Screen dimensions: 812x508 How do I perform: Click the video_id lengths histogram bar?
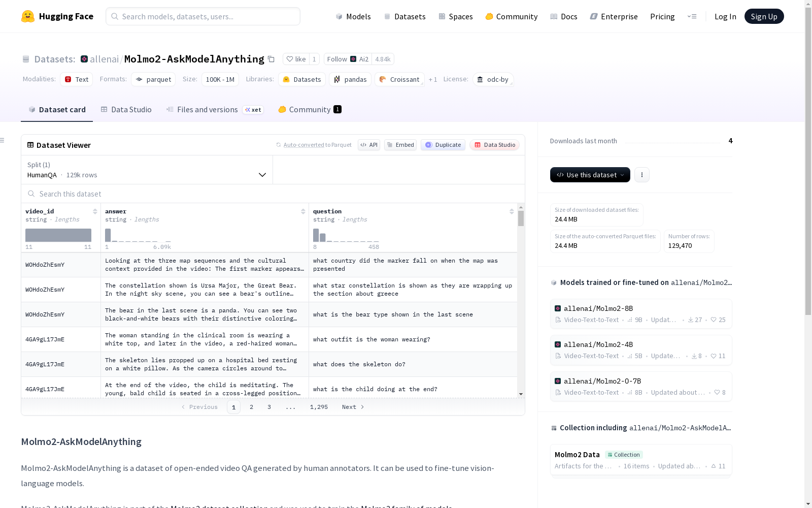point(58,235)
